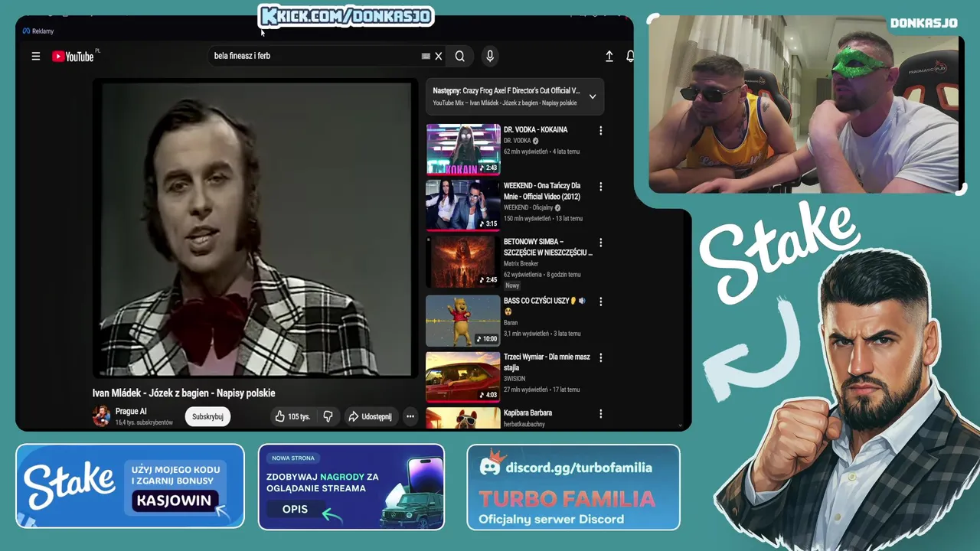Click video title 'Ivan Mládek - Józek z bagien'
Screen dimensions: 980x551
click(x=184, y=393)
